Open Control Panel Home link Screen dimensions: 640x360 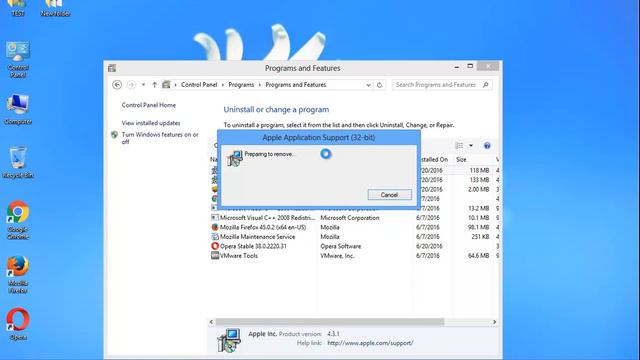(x=149, y=105)
